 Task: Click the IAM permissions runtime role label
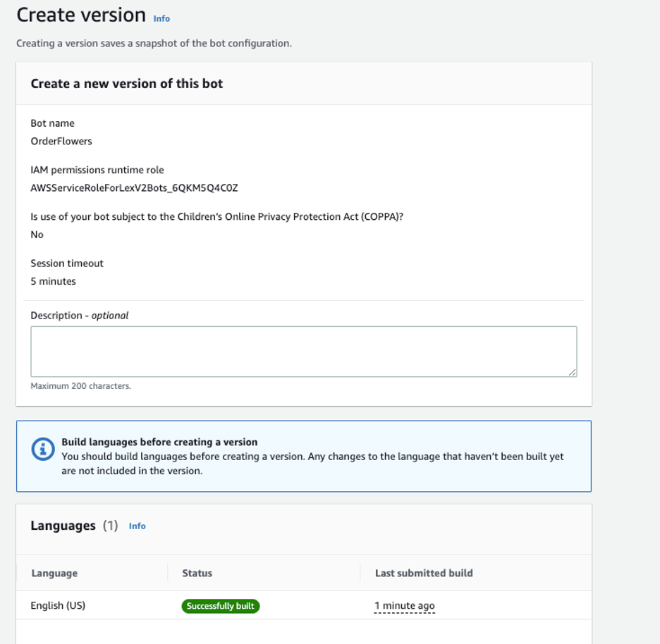(97, 170)
